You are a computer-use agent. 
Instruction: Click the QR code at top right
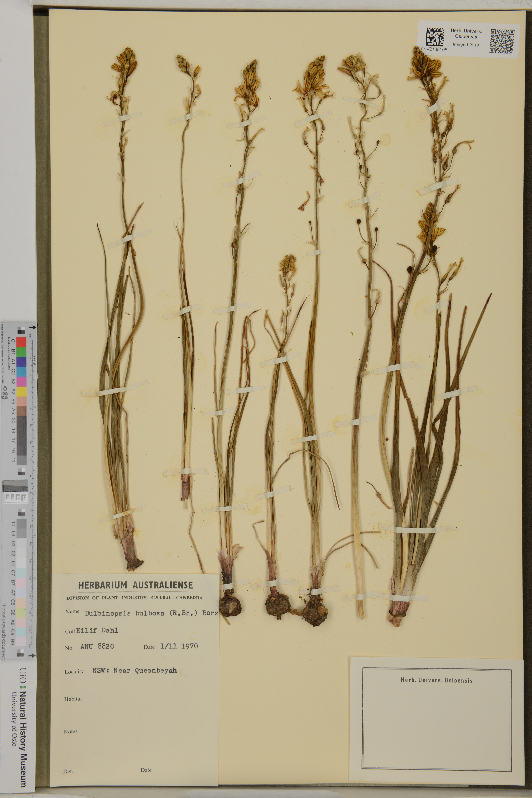[502, 41]
